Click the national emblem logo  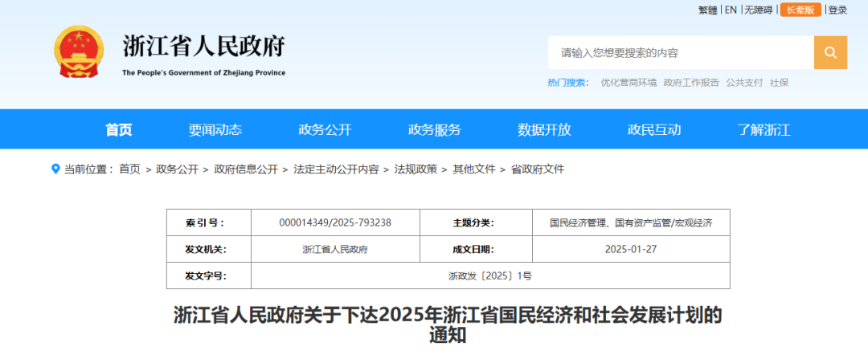[78, 52]
